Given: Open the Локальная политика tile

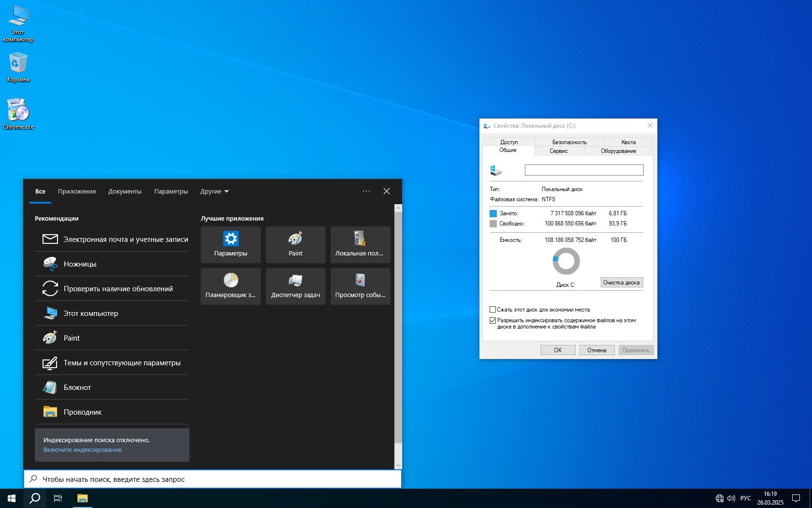Looking at the screenshot, I should [360, 244].
